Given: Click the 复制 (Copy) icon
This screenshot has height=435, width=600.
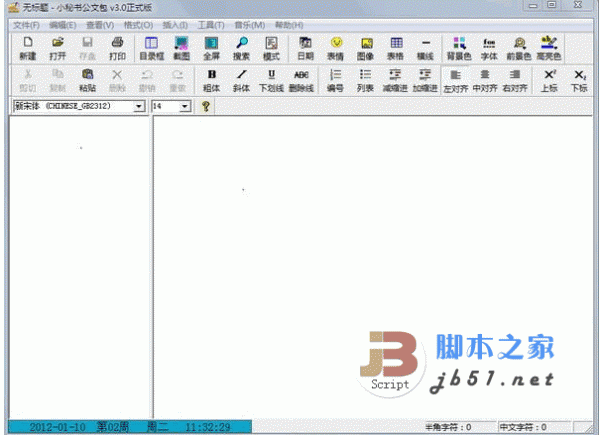Looking at the screenshot, I should [x=57, y=80].
